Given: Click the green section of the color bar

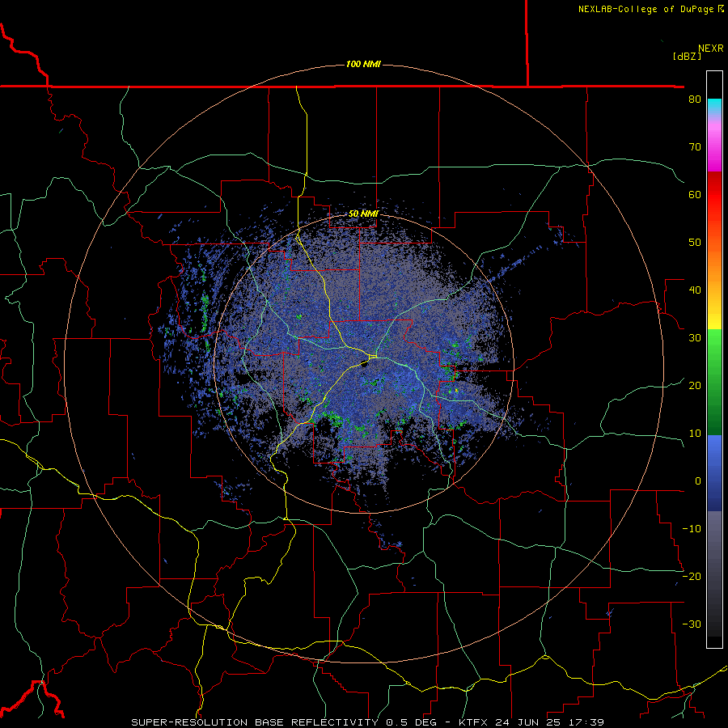Looking at the screenshot, I should [x=714, y=382].
